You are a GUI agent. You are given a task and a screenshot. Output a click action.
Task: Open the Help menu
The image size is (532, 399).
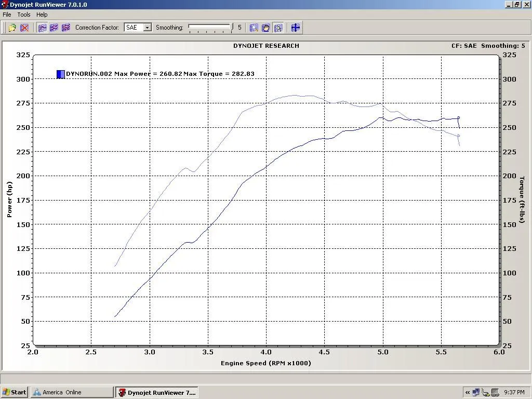pos(42,15)
